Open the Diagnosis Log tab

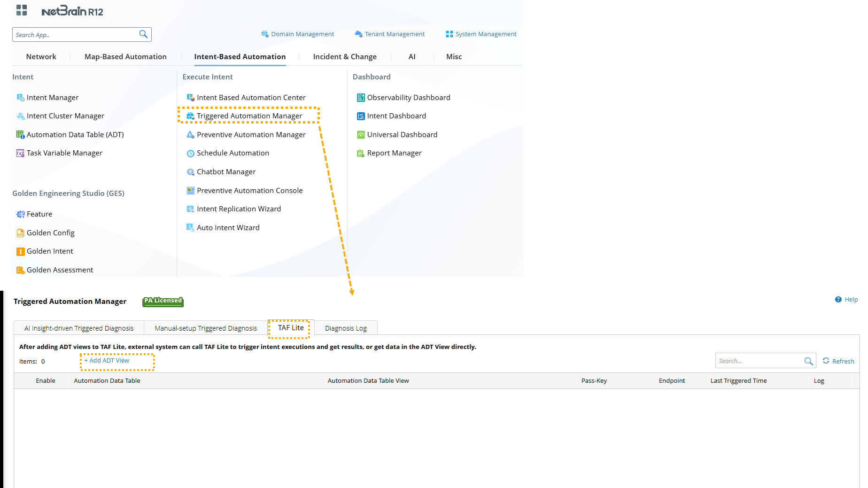(346, 328)
